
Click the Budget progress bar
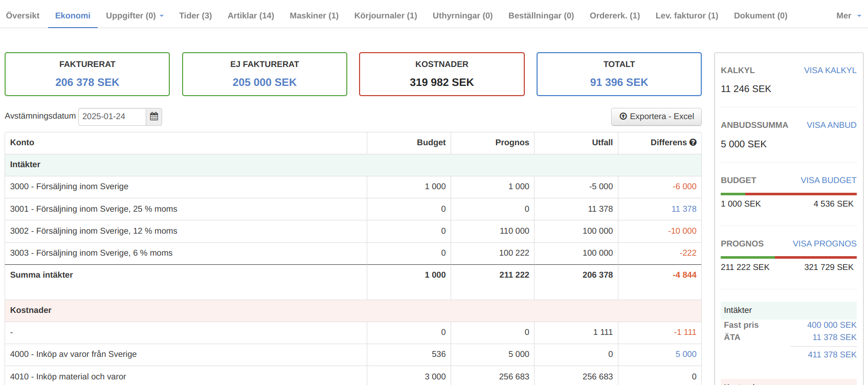point(788,194)
